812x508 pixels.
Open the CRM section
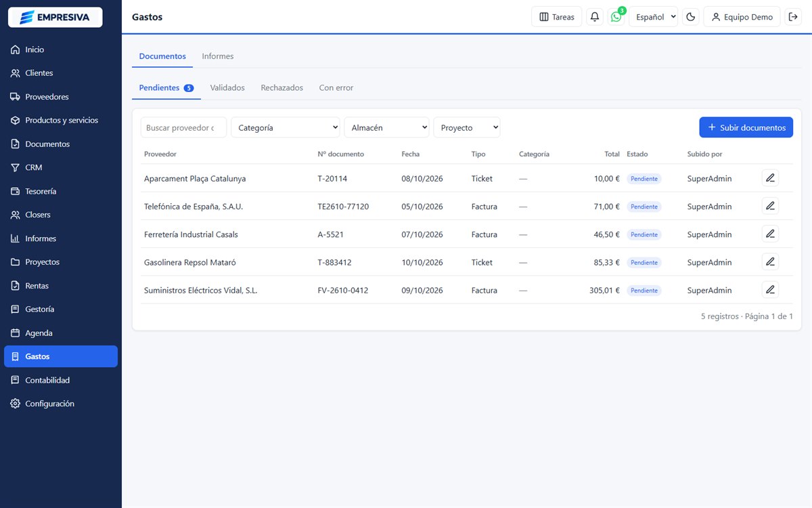click(61, 167)
